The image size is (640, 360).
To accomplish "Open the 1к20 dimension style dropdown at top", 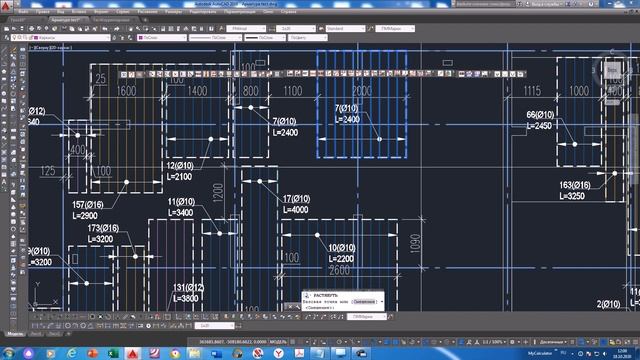I will (296, 29).
